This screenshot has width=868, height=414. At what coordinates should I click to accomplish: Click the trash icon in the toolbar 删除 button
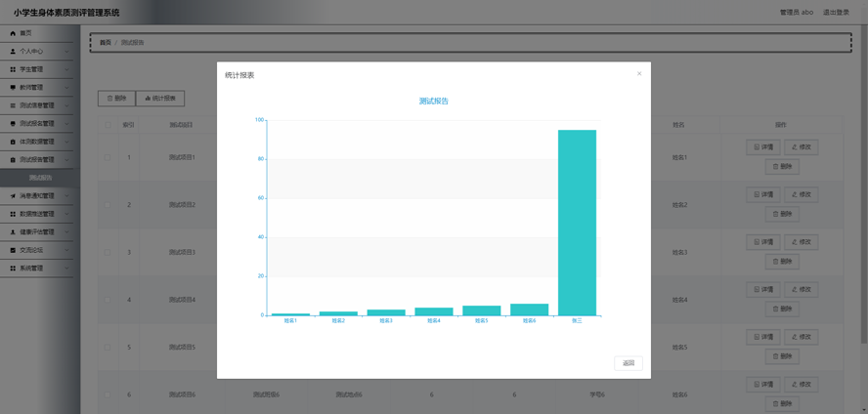coord(109,99)
